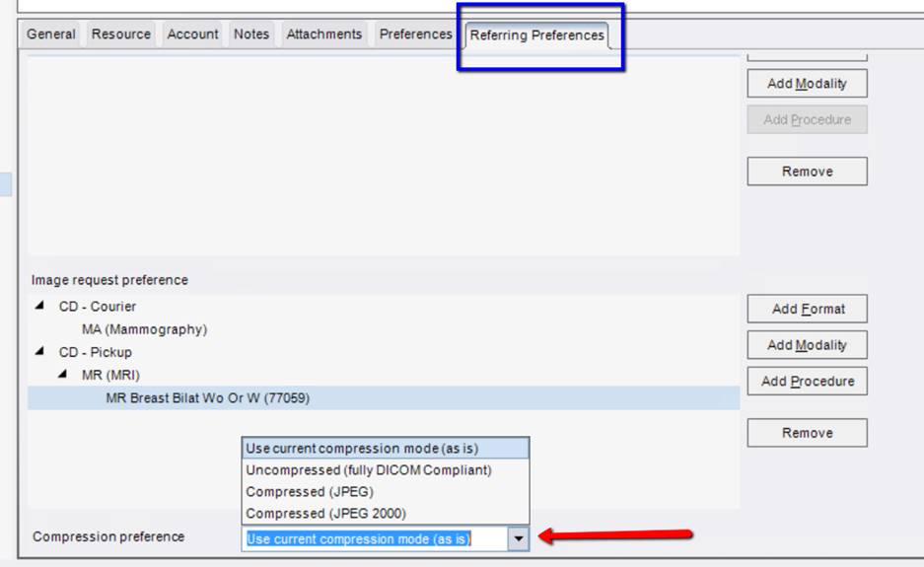Open the Account tab
Image resolution: width=924 pixels, height=567 pixels.
click(x=192, y=35)
